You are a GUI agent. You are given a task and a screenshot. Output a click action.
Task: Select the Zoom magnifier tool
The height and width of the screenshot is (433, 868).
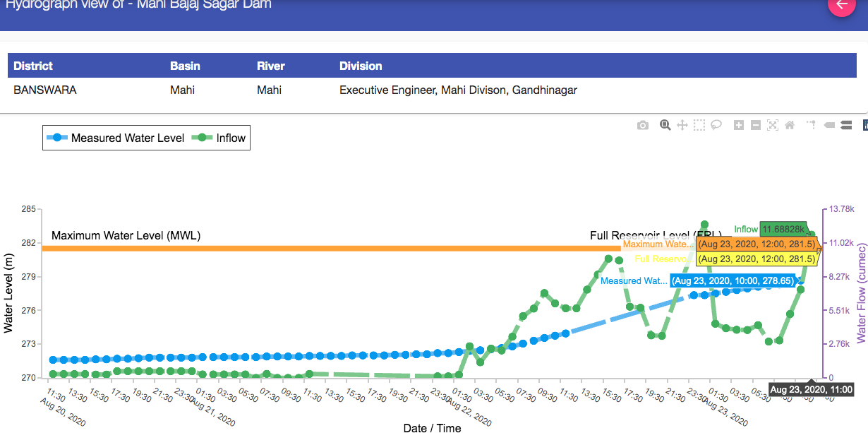665,125
